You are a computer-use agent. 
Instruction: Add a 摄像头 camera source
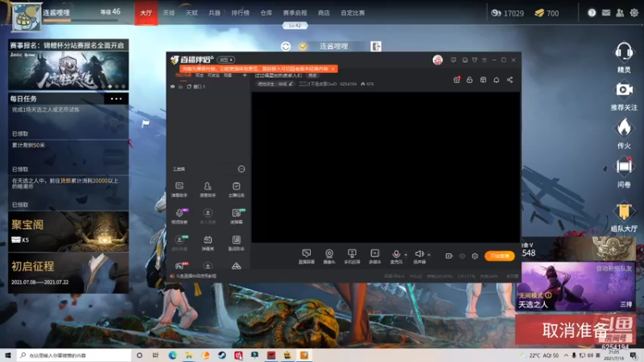[329, 256]
